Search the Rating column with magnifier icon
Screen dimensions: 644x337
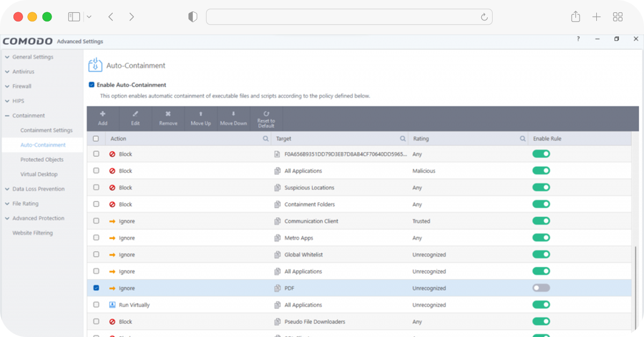[523, 138]
